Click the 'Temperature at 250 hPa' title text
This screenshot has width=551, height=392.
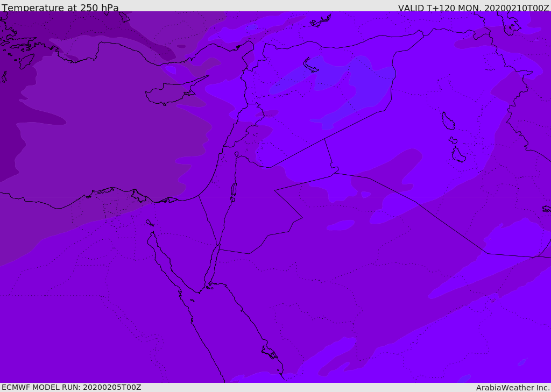point(60,8)
